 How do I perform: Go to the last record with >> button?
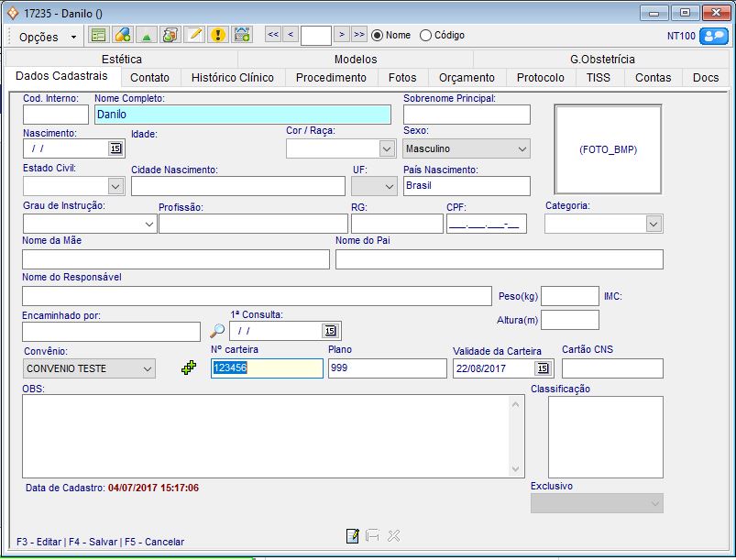tap(358, 35)
